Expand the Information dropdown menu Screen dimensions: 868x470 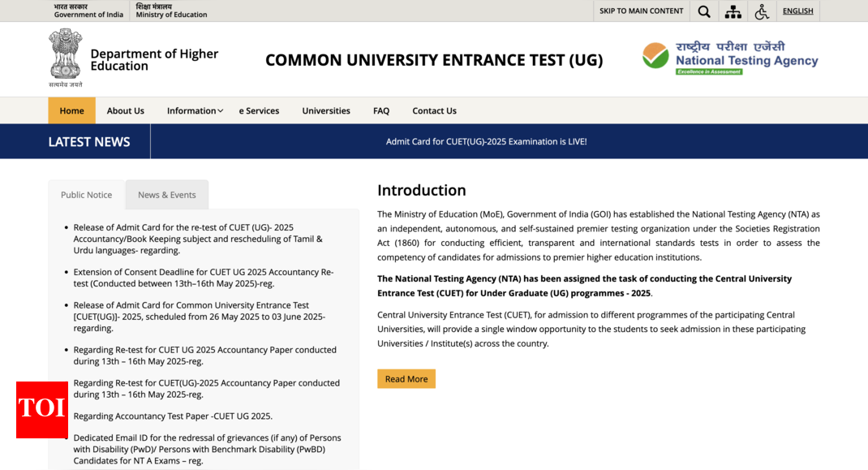tap(195, 111)
